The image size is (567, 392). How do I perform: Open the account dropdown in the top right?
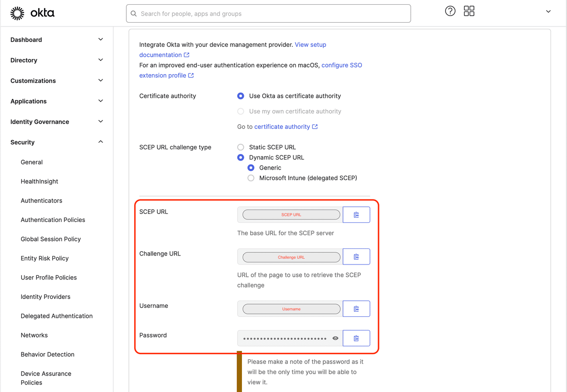tap(548, 11)
